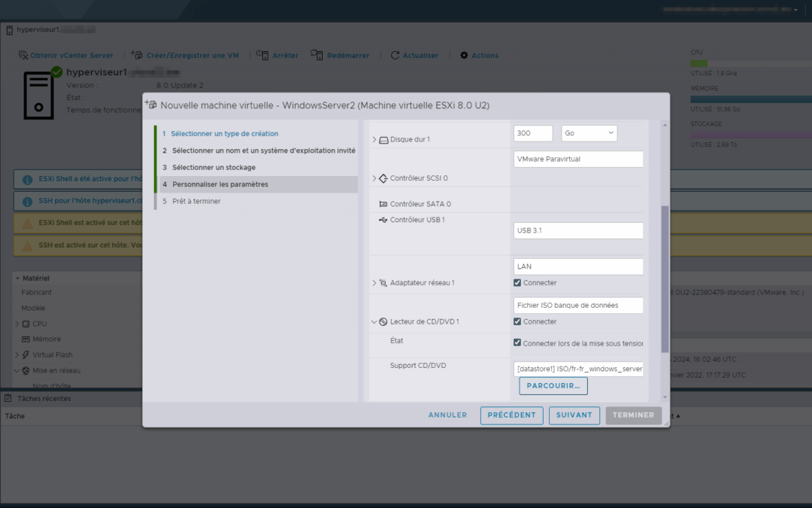Click warning icon on ESXi Shell est activé banner
The width and height of the screenshot is (812, 508).
(28, 224)
